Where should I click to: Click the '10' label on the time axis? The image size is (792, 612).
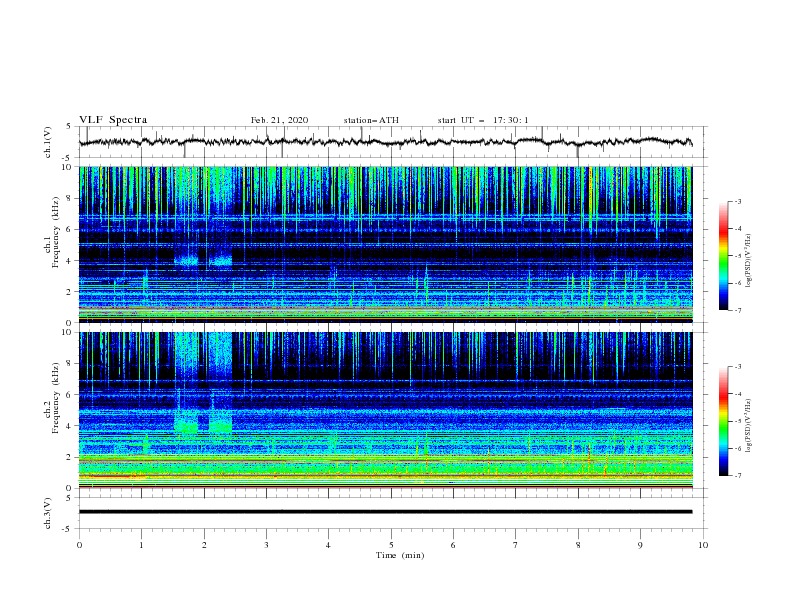[x=703, y=545]
